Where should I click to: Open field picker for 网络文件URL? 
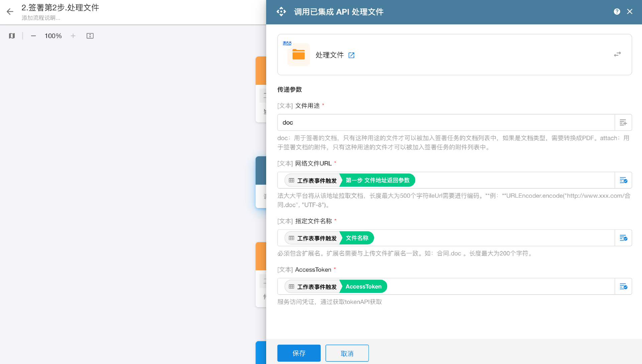pos(623,180)
